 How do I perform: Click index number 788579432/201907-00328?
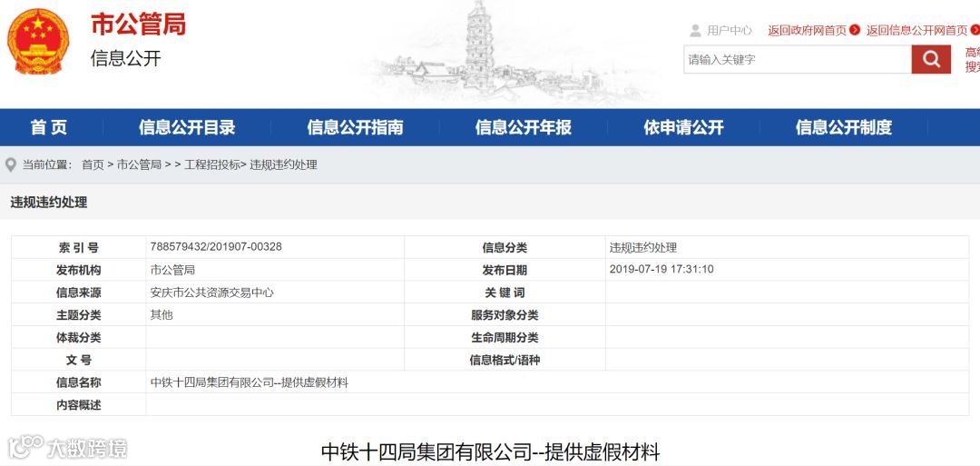click(216, 246)
